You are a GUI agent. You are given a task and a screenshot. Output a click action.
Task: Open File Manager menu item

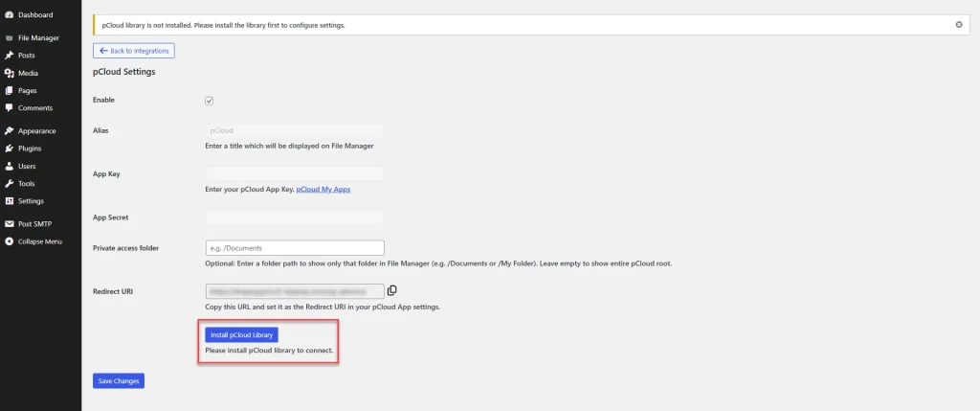coord(40,38)
